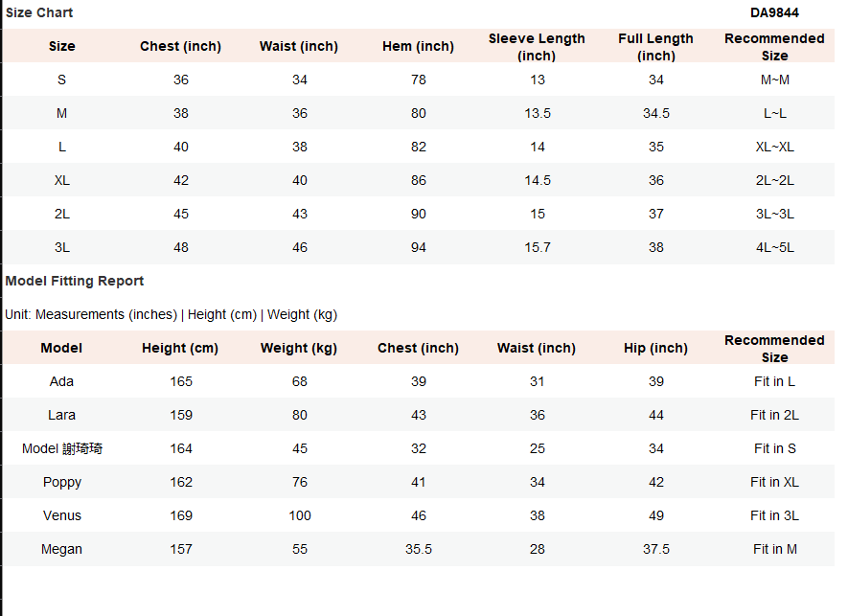Click size XL row label

tap(61, 180)
